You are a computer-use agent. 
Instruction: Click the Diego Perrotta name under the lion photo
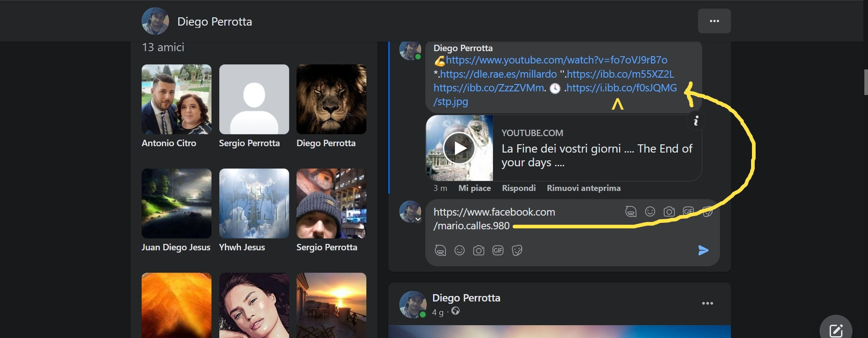pos(326,143)
